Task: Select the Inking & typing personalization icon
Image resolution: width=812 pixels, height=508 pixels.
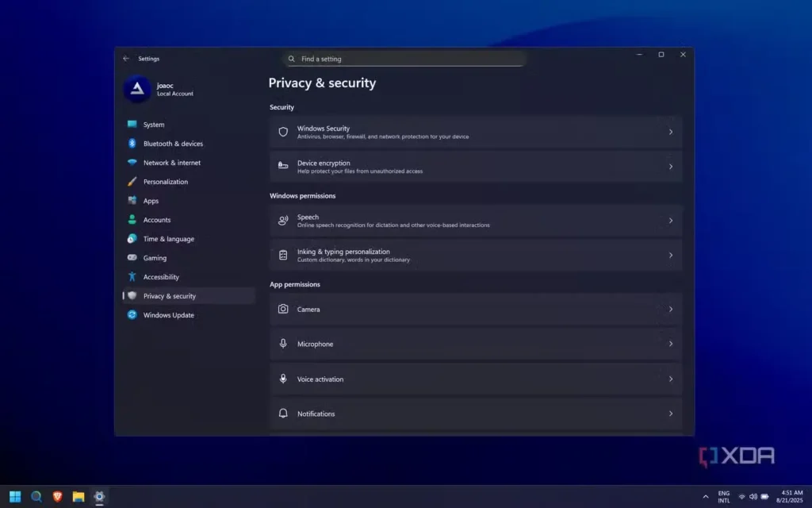Action: click(x=283, y=255)
